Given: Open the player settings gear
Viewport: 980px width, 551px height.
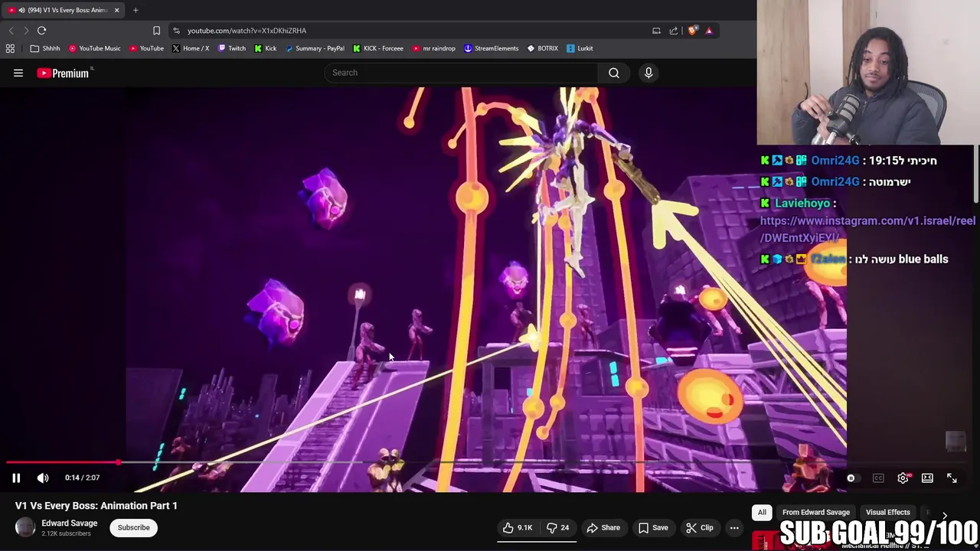Looking at the screenshot, I should [x=903, y=478].
